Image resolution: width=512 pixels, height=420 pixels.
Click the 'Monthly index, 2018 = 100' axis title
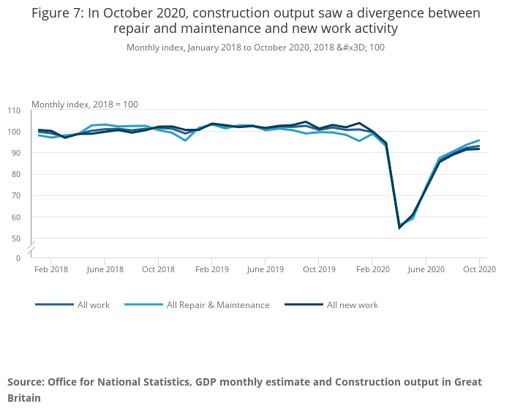coord(85,105)
